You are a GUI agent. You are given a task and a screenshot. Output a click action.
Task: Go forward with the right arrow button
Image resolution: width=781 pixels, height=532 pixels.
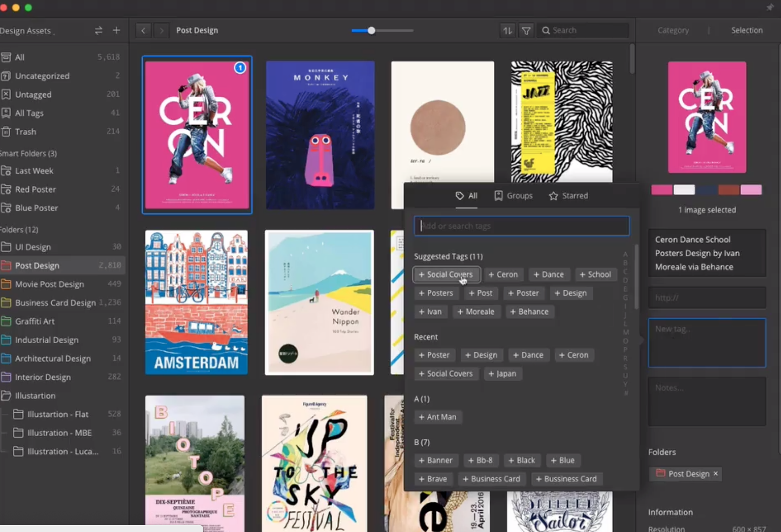point(162,30)
